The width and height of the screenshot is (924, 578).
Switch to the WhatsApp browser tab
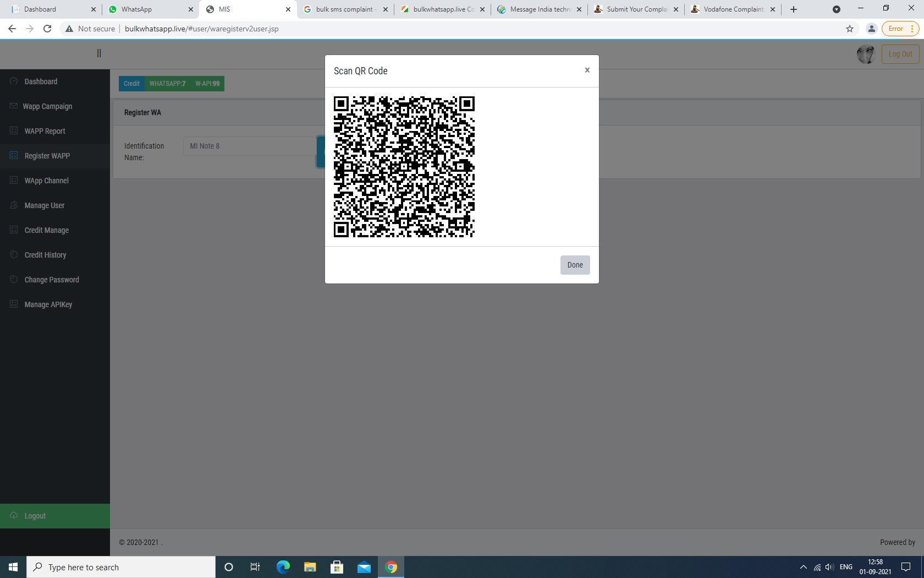pos(148,9)
